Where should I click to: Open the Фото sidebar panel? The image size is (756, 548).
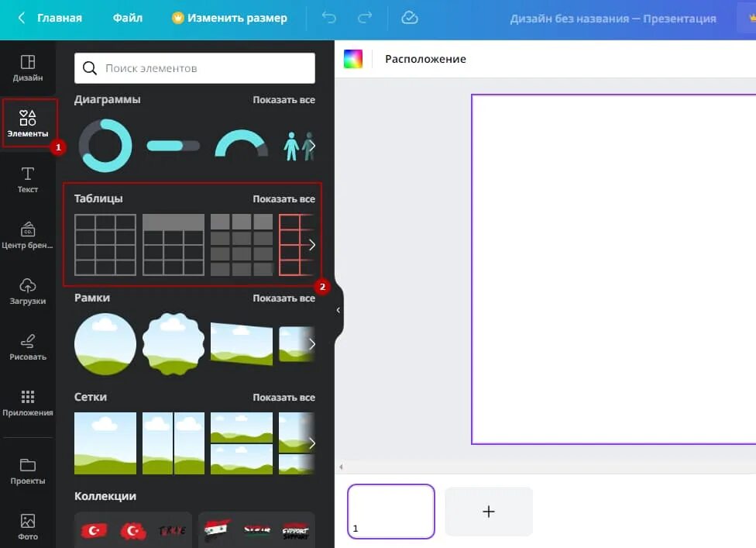(27, 527)
